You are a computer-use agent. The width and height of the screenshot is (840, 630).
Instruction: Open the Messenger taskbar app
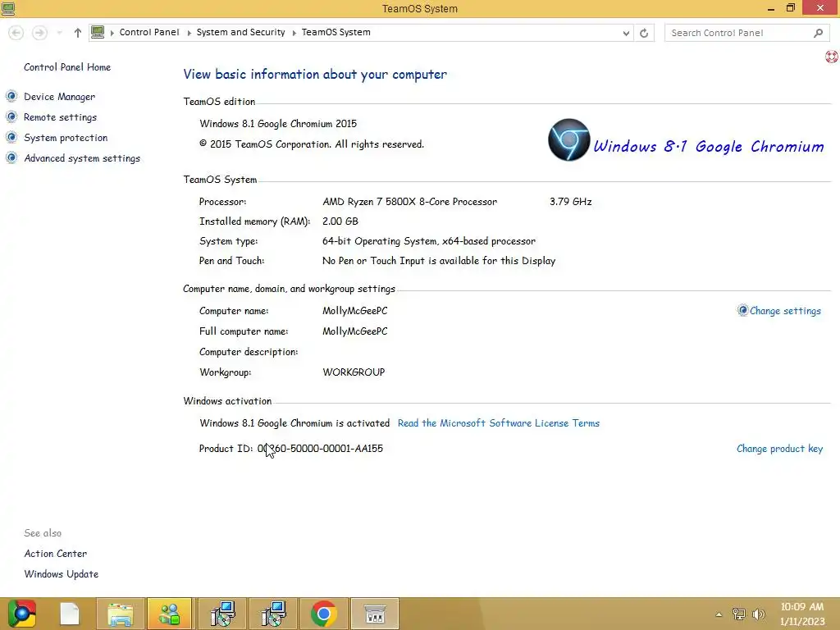(x=169, y=614)
